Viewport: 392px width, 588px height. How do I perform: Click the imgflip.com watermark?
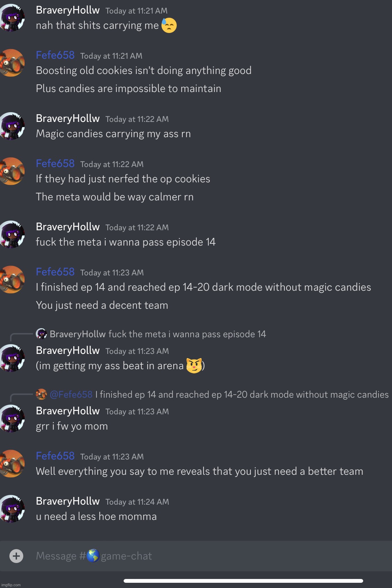click(x=11, y=585)
